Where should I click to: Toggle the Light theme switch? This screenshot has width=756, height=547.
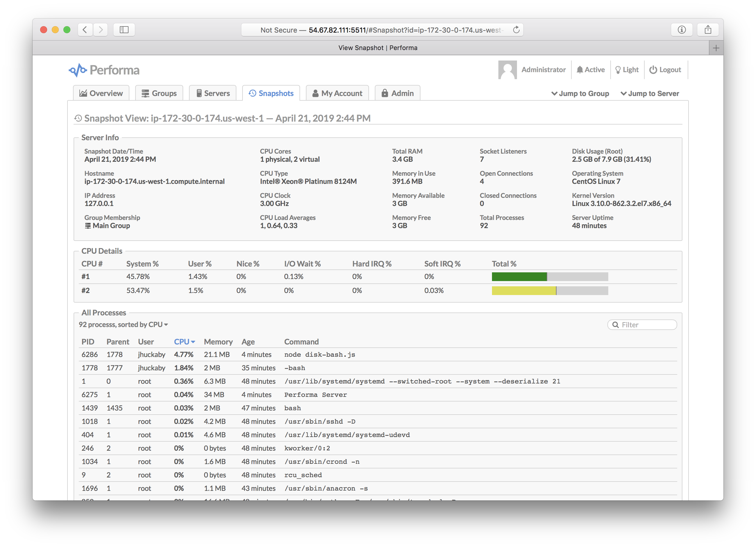click(627, 70)
